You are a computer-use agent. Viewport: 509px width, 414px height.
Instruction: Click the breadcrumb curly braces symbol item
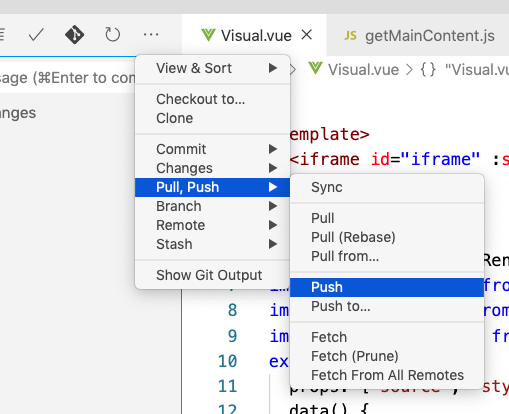[x=428, y=70]
